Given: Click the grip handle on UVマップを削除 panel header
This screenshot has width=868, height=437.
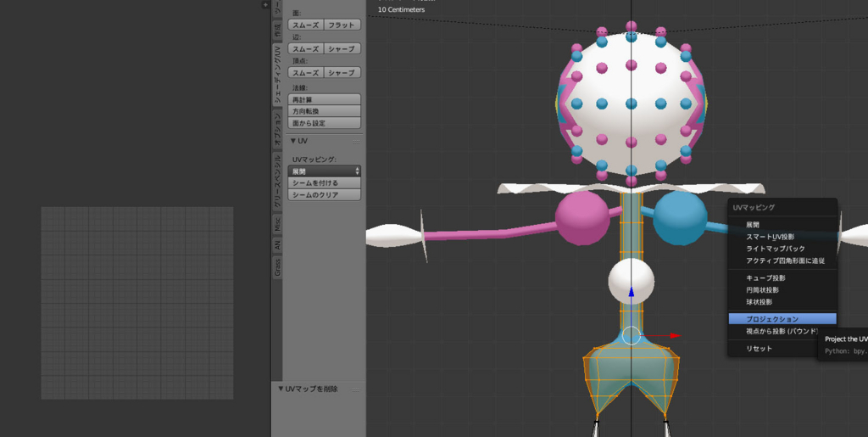Looking at the screenshot, I should [x=356, y=389].
